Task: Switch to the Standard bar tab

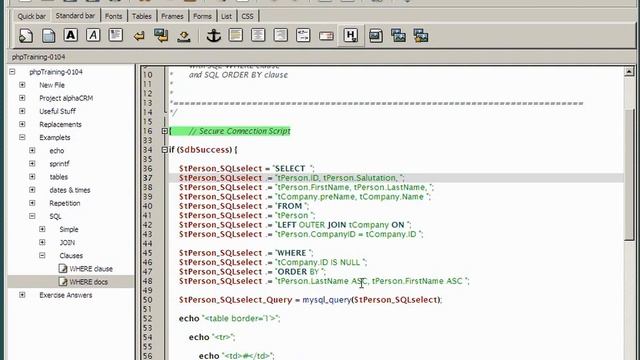Action: click(75, 16)
